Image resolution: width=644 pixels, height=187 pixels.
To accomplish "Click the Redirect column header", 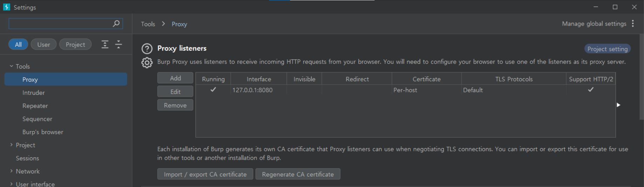I will pyautogui.click(x=357, y=79).
